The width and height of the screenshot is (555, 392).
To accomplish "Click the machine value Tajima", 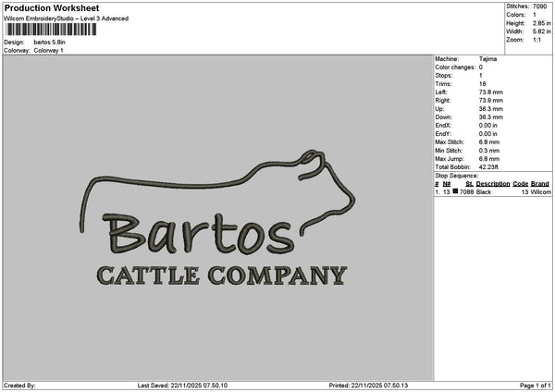I will pyautogui.click(x=487, y=59).
